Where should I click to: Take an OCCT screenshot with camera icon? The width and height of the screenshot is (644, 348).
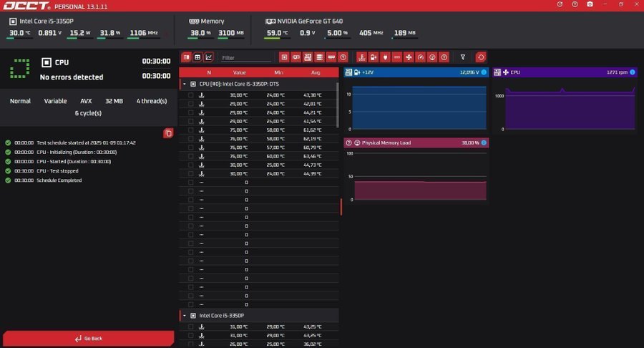[x=590, y=4]
